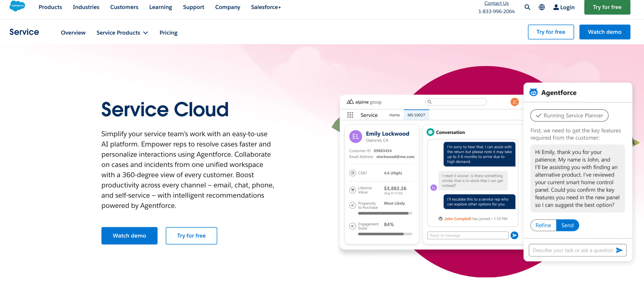Click the search icon in alpine group search
Image resolution: width=644 pixels, height=299 pixels.
tap(430, 102)
